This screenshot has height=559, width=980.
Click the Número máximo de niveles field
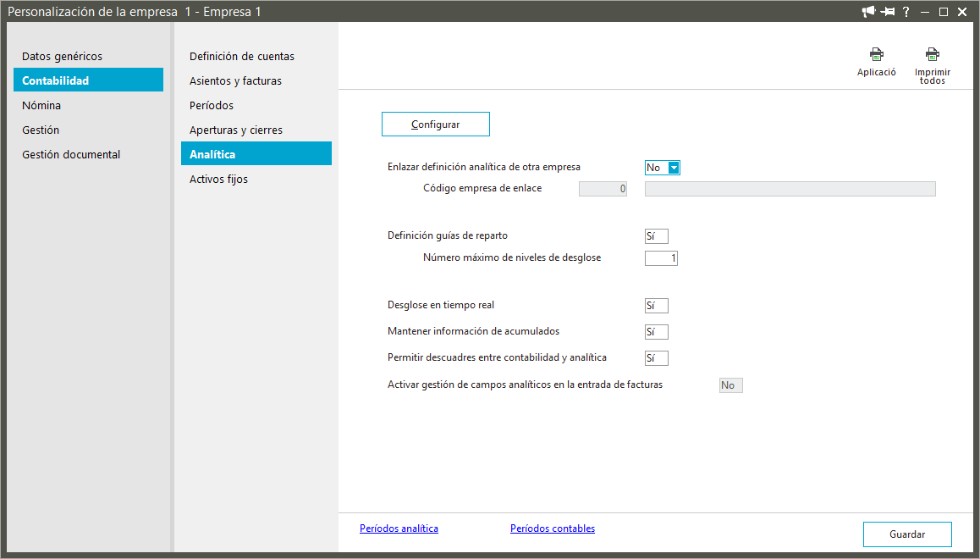click(x=661, y=258)
